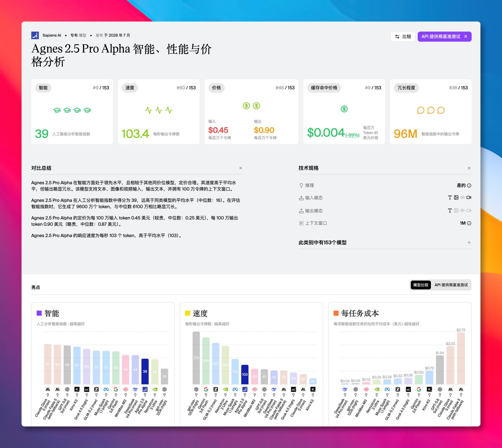Click the '$0.90' output price value
The image size is (502, 448).
point(264,130)
